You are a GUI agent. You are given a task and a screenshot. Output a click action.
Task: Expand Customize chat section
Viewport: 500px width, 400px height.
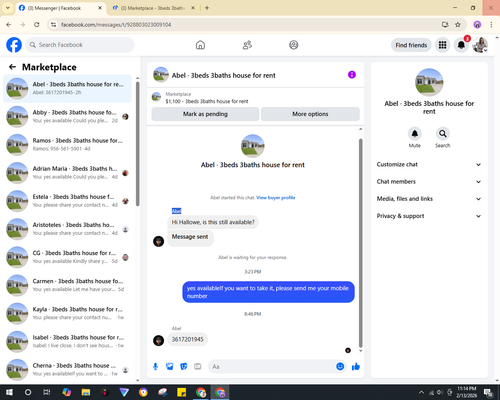click(x=429, y=164)
